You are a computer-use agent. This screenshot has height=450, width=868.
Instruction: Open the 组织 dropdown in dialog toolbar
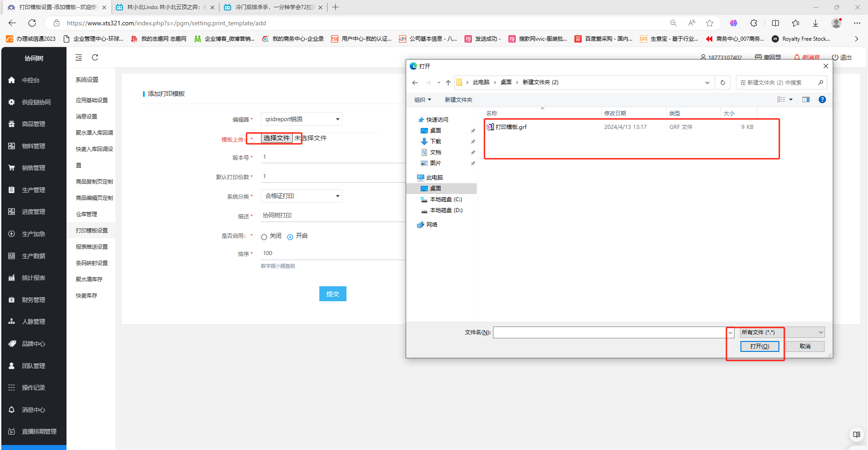(x=423, y=99)
